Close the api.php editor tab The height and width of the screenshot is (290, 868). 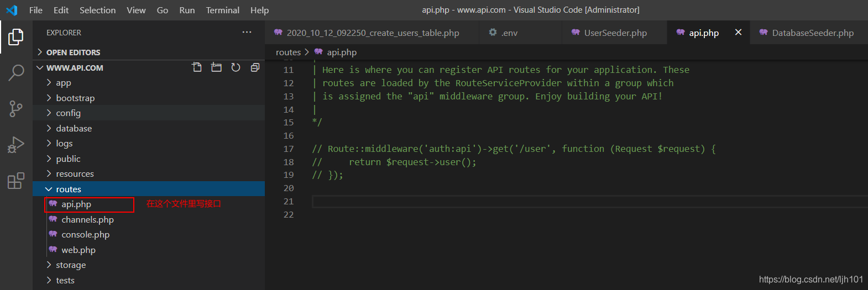738,33
